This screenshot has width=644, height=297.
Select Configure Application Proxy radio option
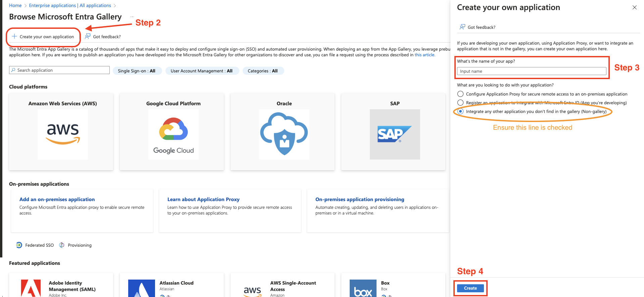point(460,94)
